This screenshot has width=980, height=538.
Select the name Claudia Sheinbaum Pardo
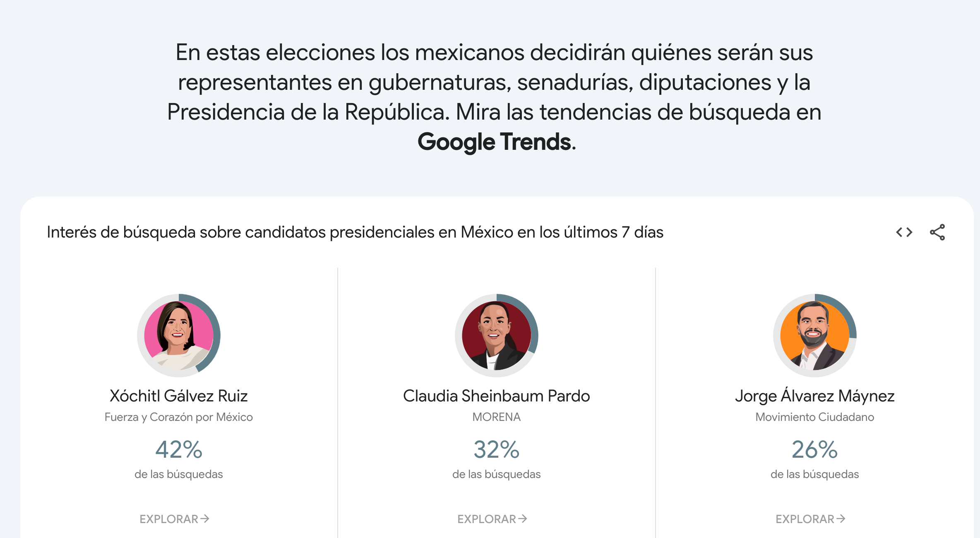tap(496, 396)
